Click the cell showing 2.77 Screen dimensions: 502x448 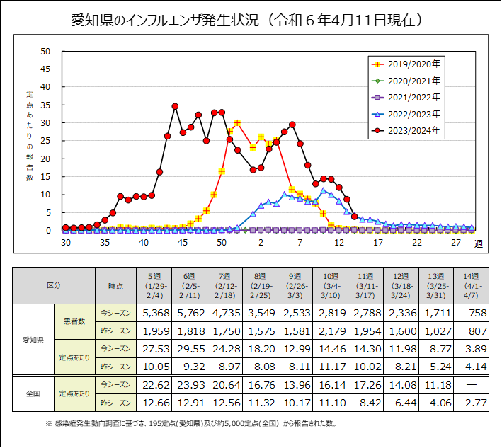(x=472, y=403)
